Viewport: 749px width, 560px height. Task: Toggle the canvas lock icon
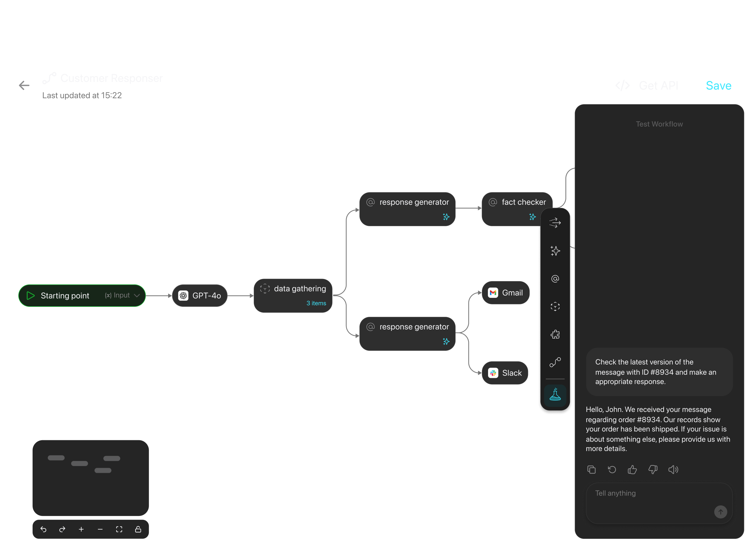(x=138, y=529)
